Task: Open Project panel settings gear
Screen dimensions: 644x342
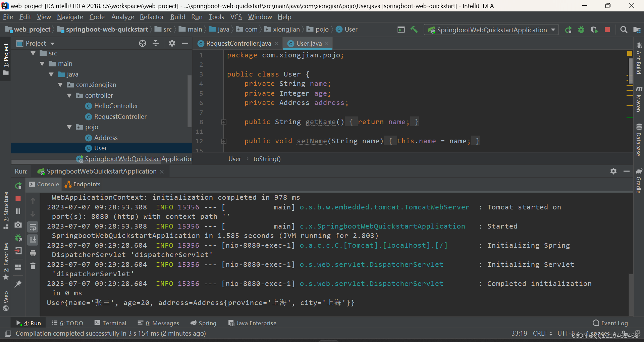Action: 172,43
